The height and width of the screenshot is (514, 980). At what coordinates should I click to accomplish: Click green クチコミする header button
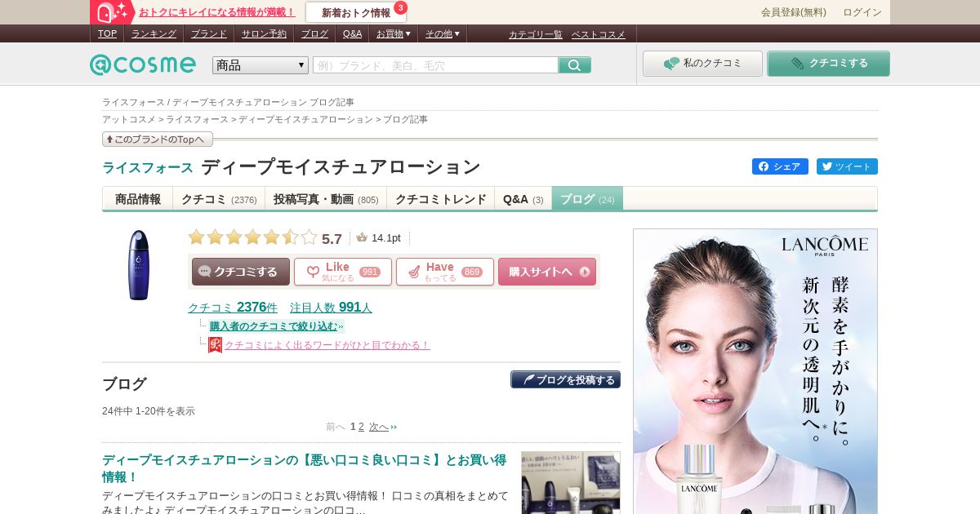[828, 64]
